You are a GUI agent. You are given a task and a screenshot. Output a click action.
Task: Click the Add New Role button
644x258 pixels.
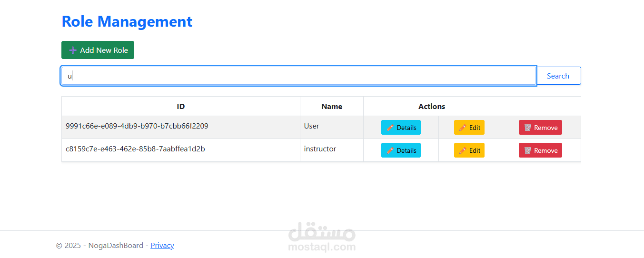pos(98,50)
